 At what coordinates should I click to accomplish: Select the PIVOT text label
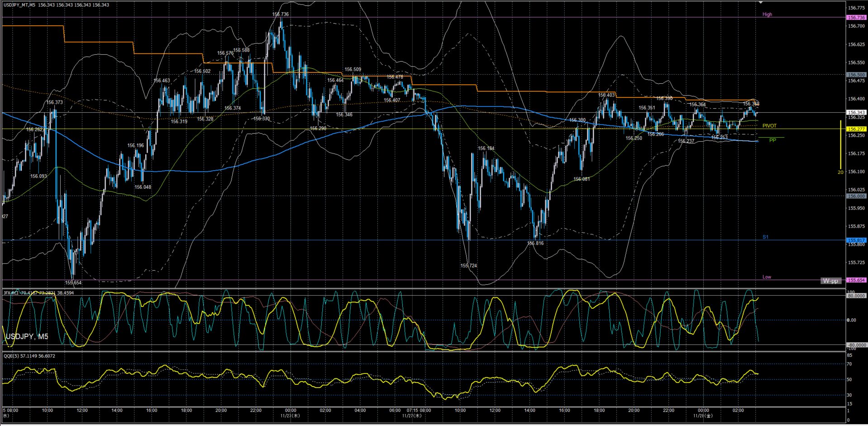pos(769,126)
